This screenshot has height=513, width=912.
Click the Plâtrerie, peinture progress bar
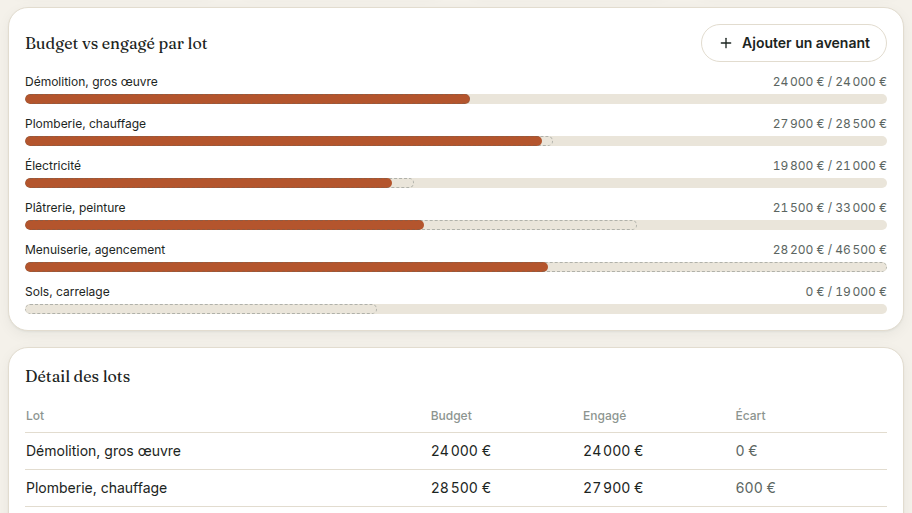pyautogui.click(x=455, y=225)
